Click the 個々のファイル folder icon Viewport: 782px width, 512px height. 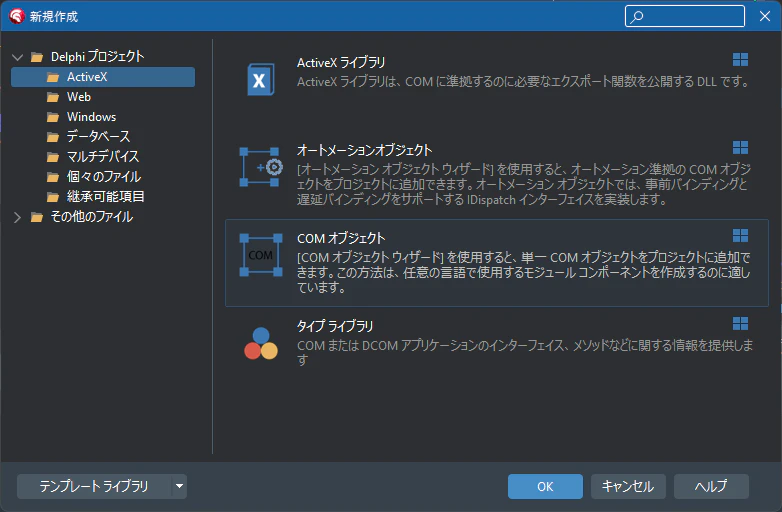click(53, 177)
